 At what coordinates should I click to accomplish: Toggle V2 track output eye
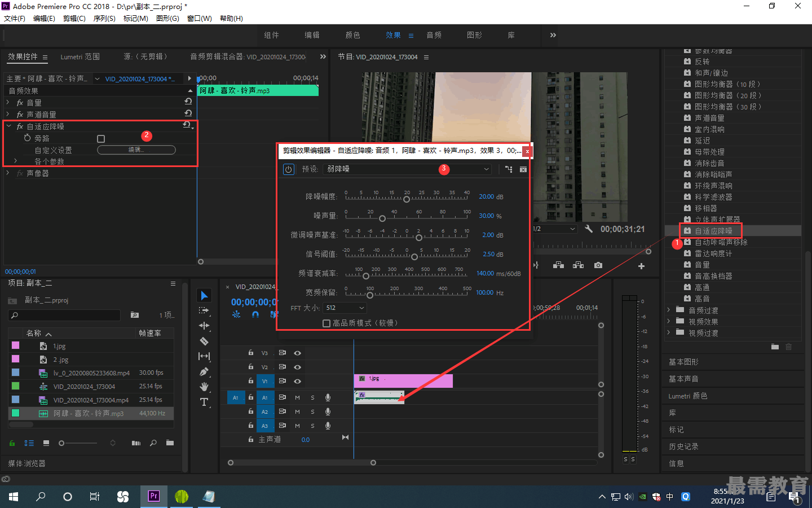pyautogui.click(x=297, y=367)
